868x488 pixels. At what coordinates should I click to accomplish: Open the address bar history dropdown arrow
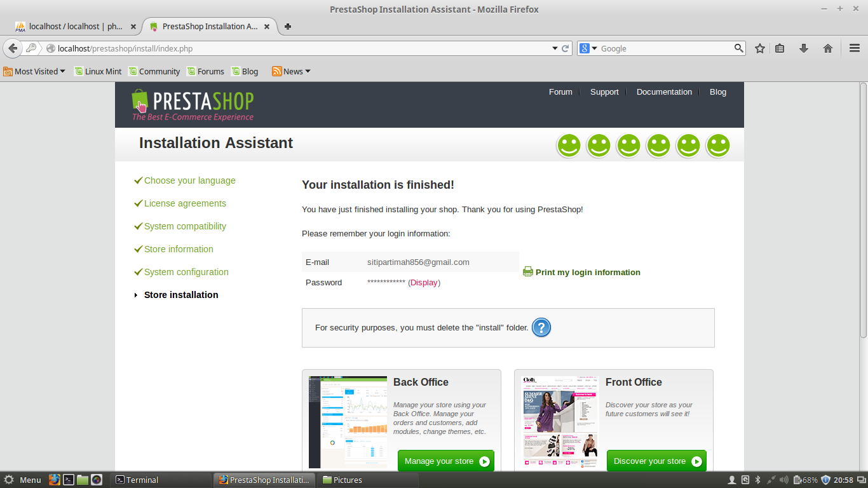point(554,48)
